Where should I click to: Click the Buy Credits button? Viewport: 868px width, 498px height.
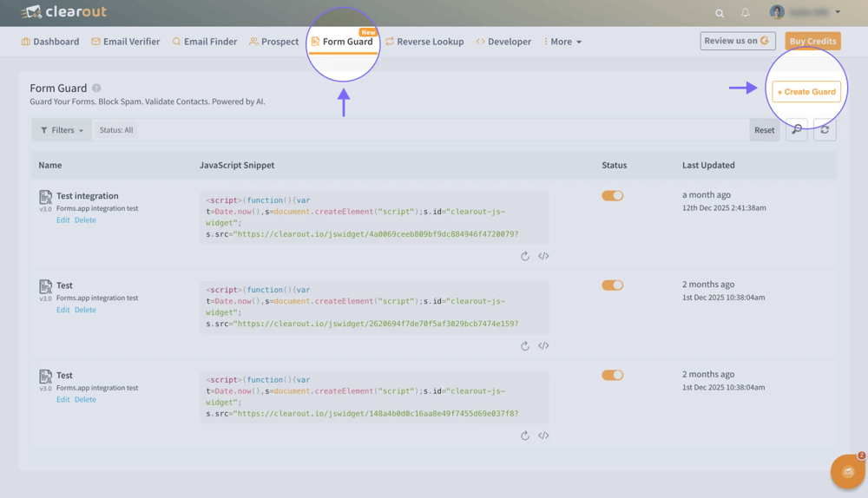pos(812,41)
